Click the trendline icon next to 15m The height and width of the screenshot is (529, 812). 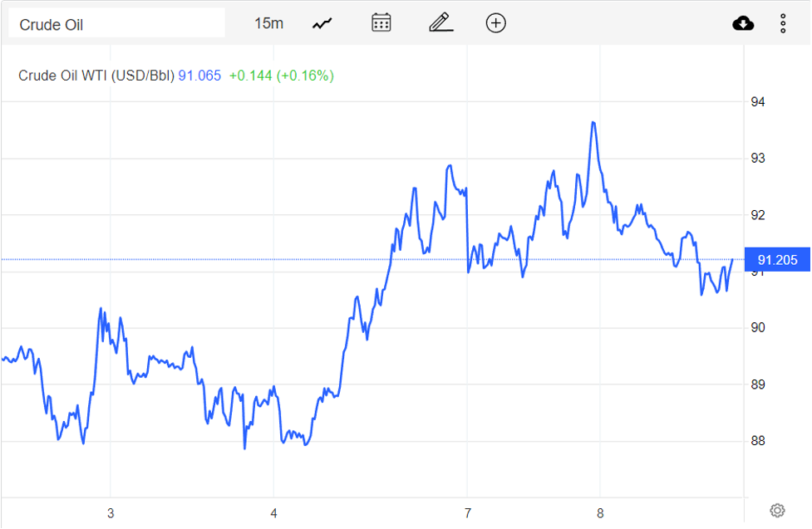click(x=321, y=22)
